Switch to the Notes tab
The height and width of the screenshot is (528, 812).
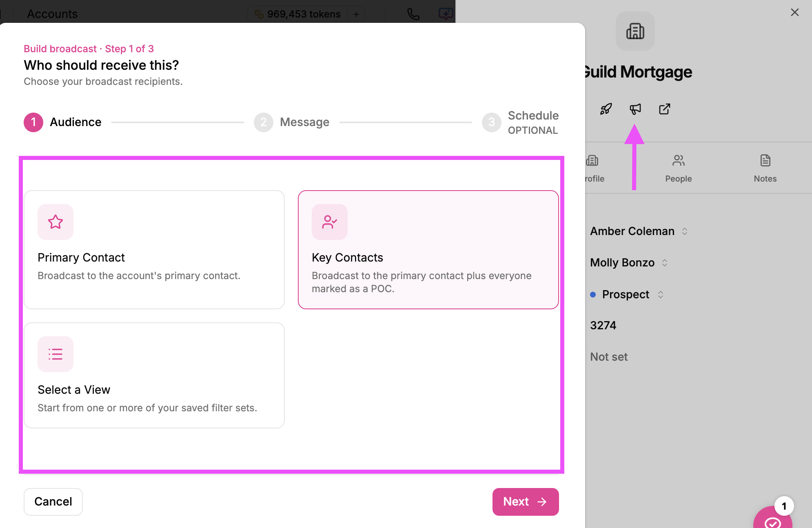[765, 168]
